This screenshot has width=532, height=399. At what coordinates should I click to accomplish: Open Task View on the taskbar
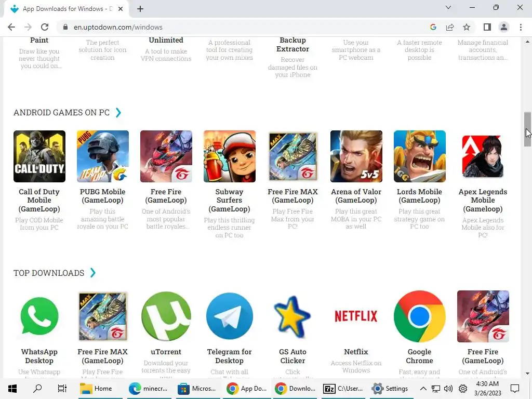coord(62,389)
